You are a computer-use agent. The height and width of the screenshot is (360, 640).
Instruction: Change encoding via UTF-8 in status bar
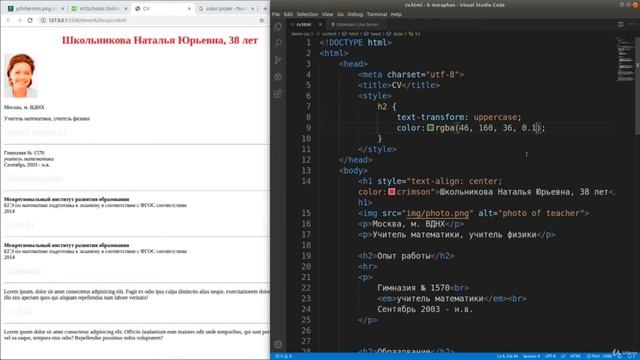550,356
